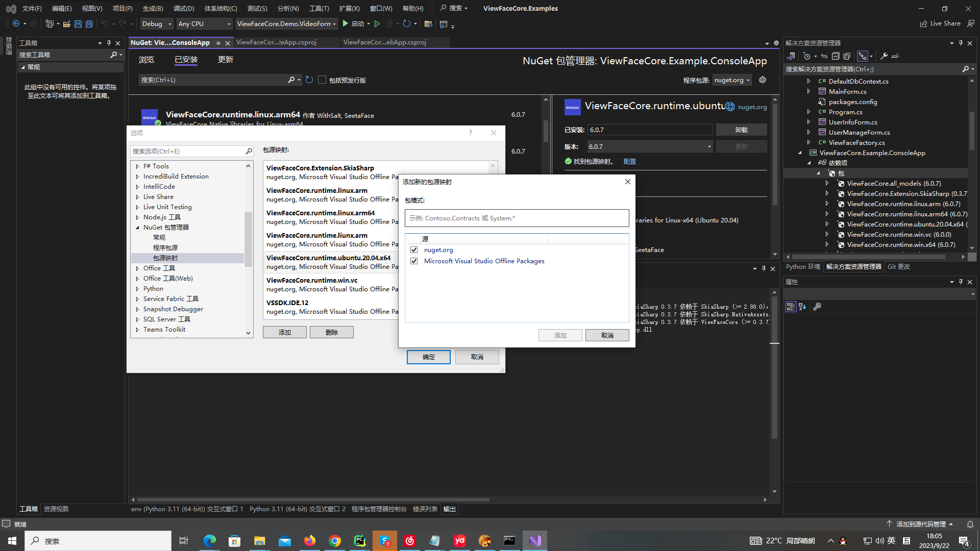Open the package source nuget.org dropdown
The width and height of the screenshot is (980, 551).
(732, 80)
